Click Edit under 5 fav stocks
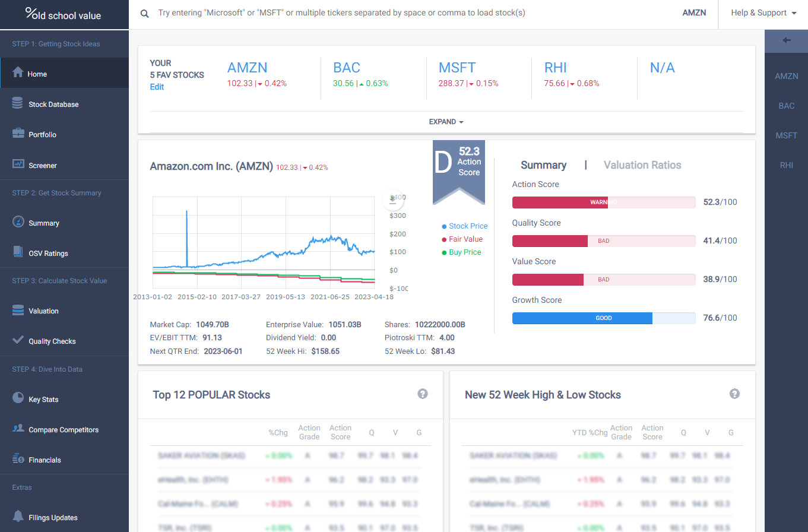Screen dimensions: 808x532 tap(157, 87)
